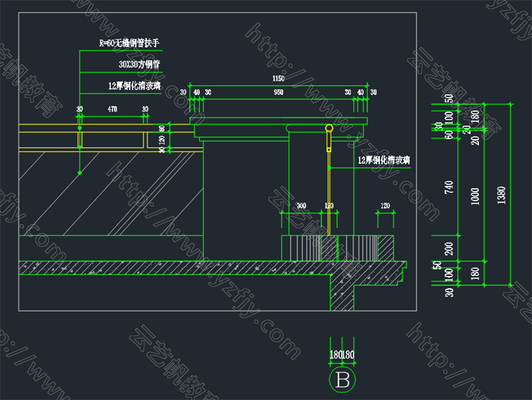
Task: Select the R=60无缝钢管扶手 annotation text
Action: click(130, 43)
